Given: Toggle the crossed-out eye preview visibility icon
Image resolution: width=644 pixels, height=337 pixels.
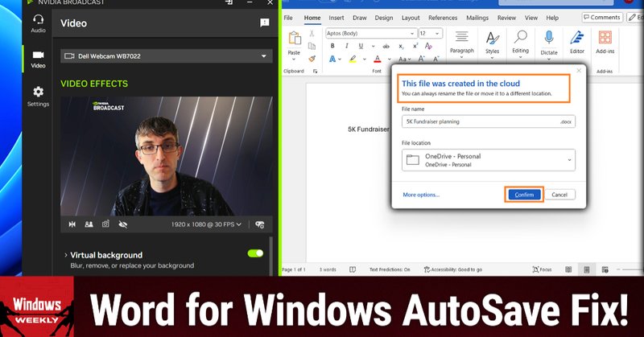Looking at the screenshot, I should (x=123, y=224).
